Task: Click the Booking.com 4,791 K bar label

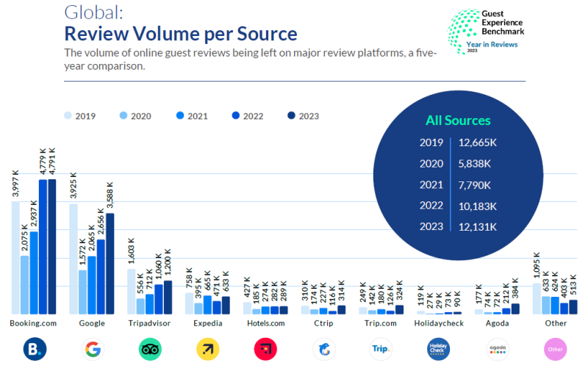Action: pyautogui.click(x=52, y=161)
